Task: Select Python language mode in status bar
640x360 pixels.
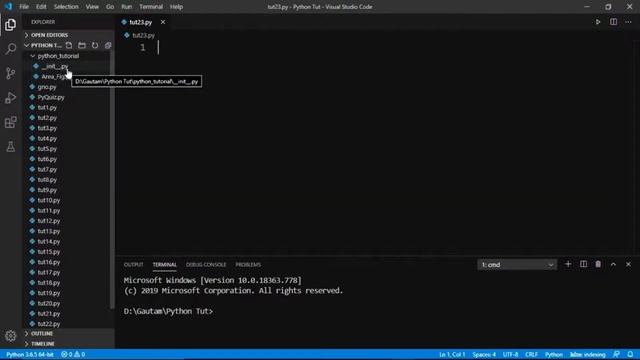Action: (553, 354)
